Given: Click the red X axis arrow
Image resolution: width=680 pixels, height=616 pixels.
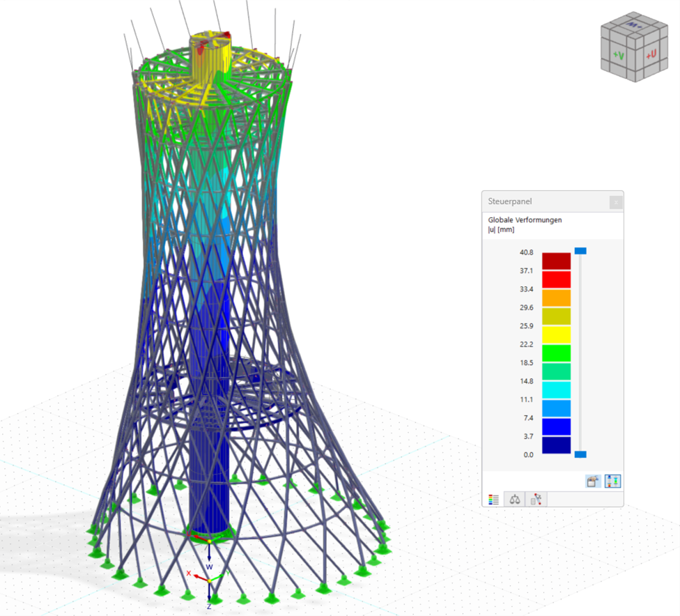Looking at the screenshot, I should tap(198, 576).
